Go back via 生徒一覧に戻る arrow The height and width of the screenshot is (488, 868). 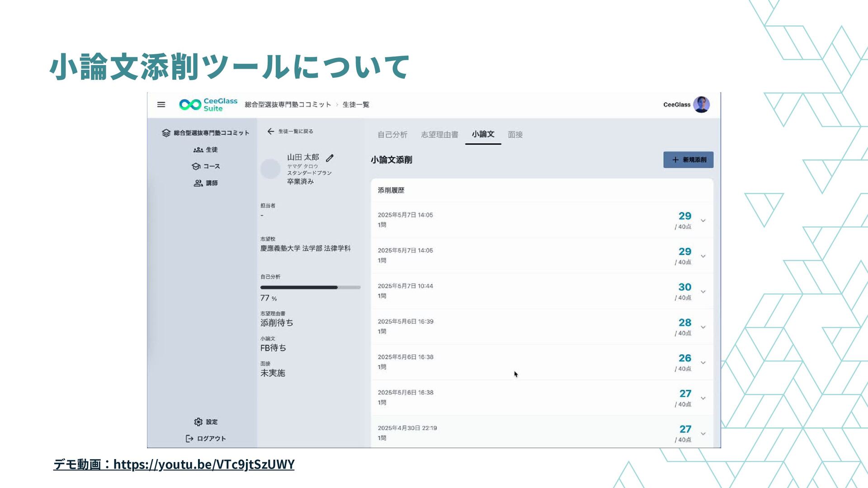[271, 131]
